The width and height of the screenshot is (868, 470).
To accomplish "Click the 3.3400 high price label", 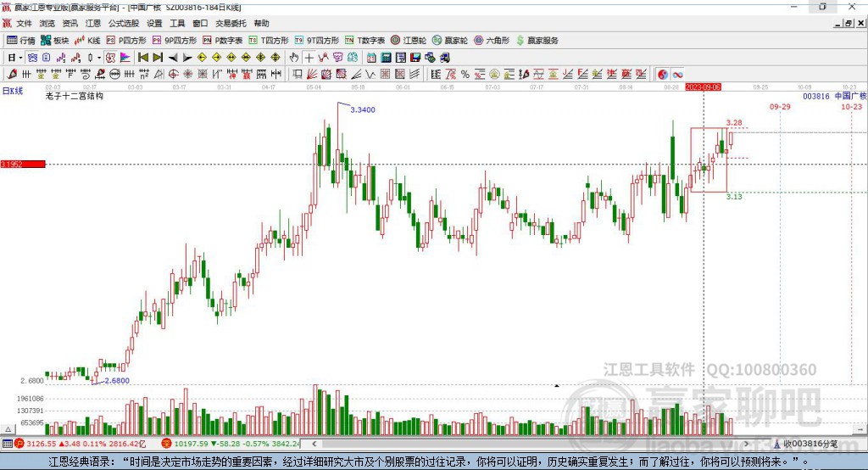I will 363,109.
